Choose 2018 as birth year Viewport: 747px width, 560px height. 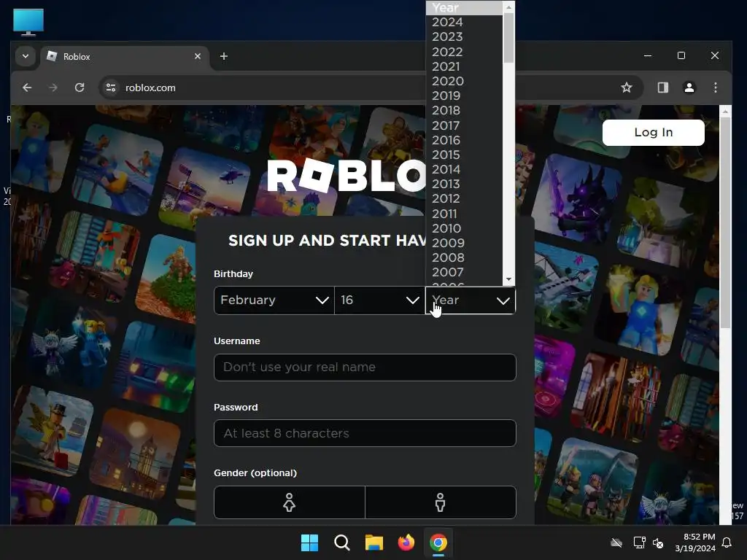463,111
